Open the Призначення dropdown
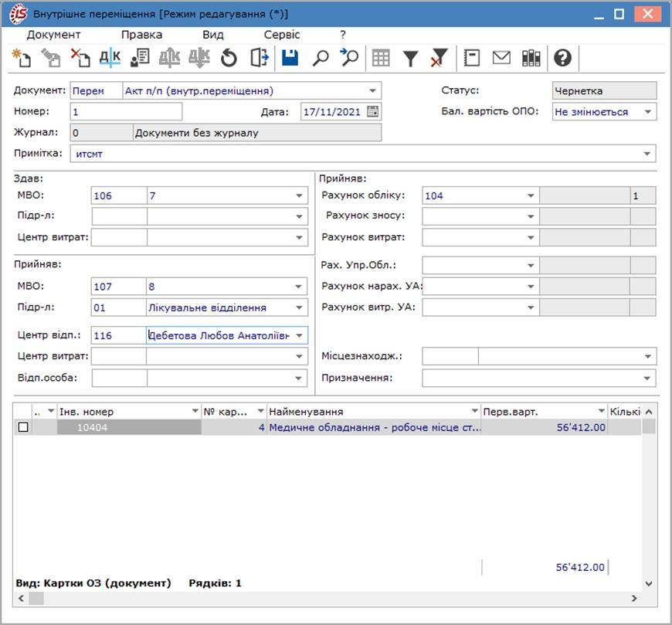Screen dimensions: 672x625 click(647, 378)
